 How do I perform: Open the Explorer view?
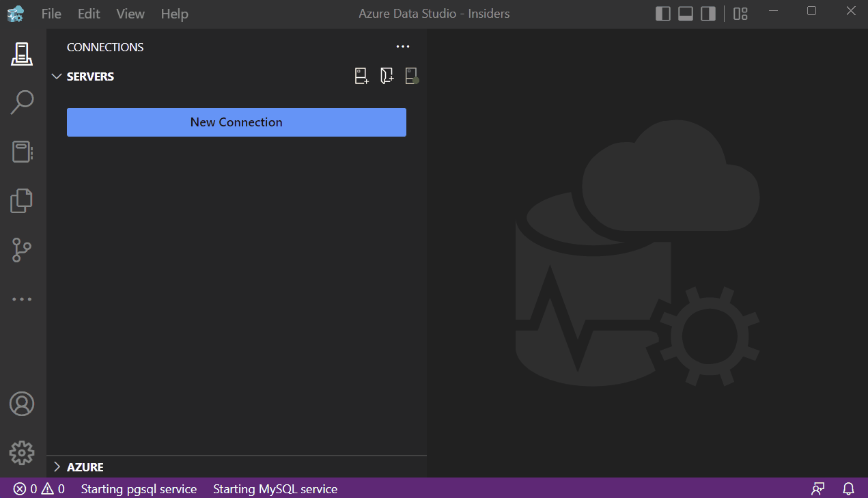pos(21,200)
